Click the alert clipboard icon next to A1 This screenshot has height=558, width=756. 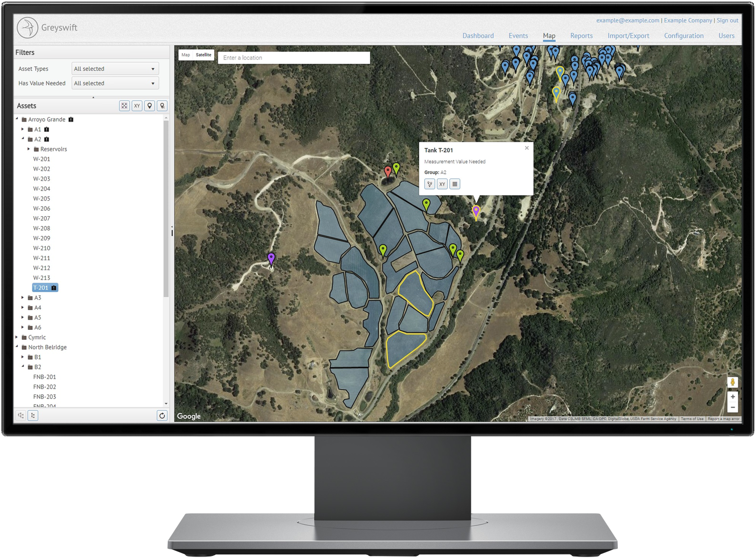click(x=47, y=129)
